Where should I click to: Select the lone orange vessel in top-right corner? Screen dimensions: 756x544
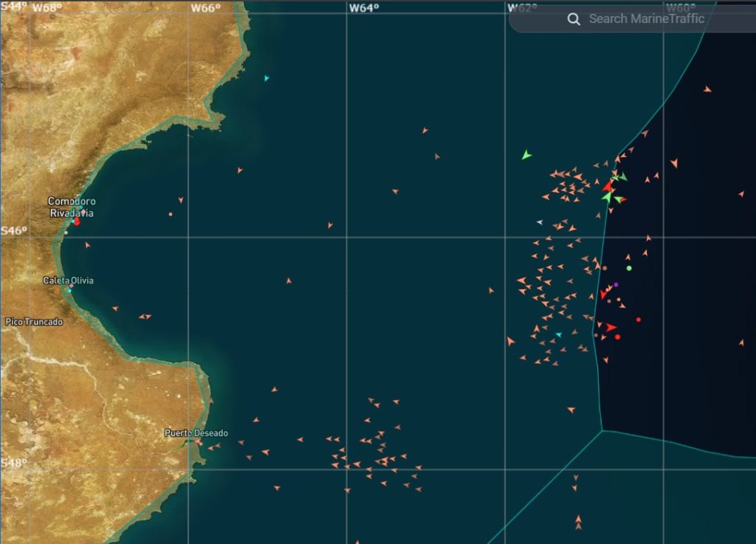point(707,89)
